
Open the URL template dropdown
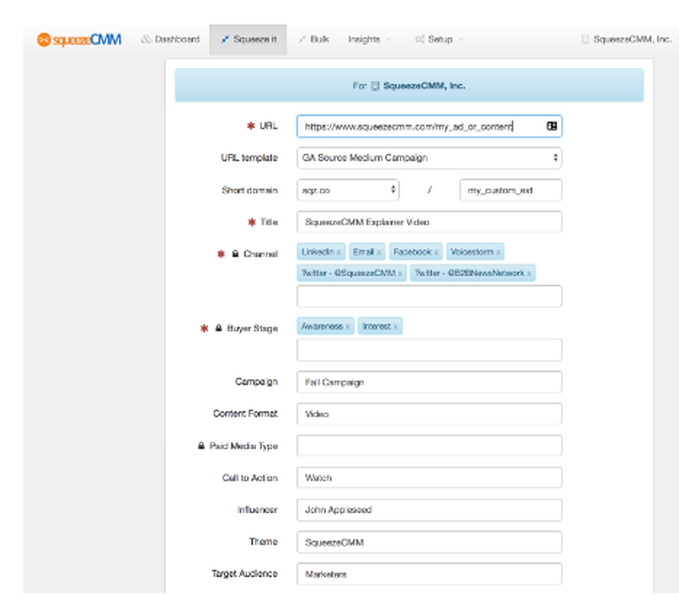[x=429, y=158]
